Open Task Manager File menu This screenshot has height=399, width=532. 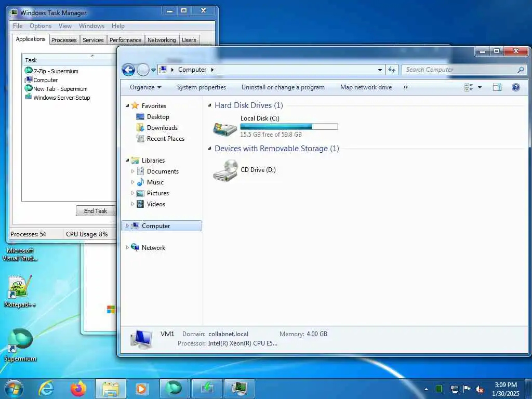click(x=18, y=26)
